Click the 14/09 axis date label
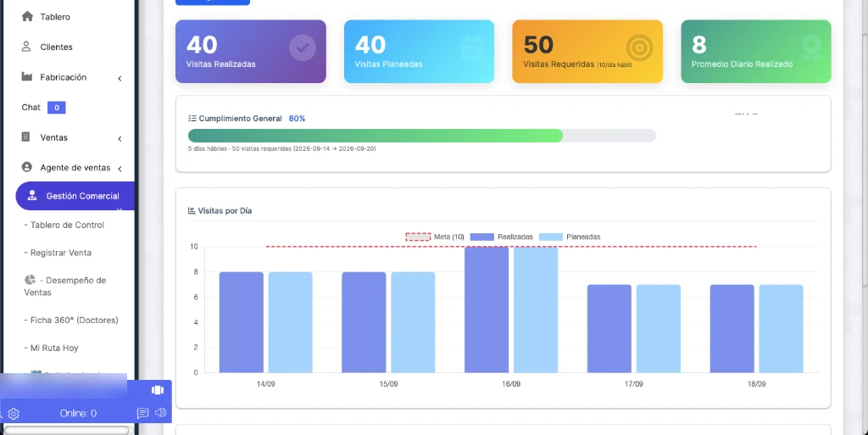Viewport: 868px width, 435px height. pos(265,383)
